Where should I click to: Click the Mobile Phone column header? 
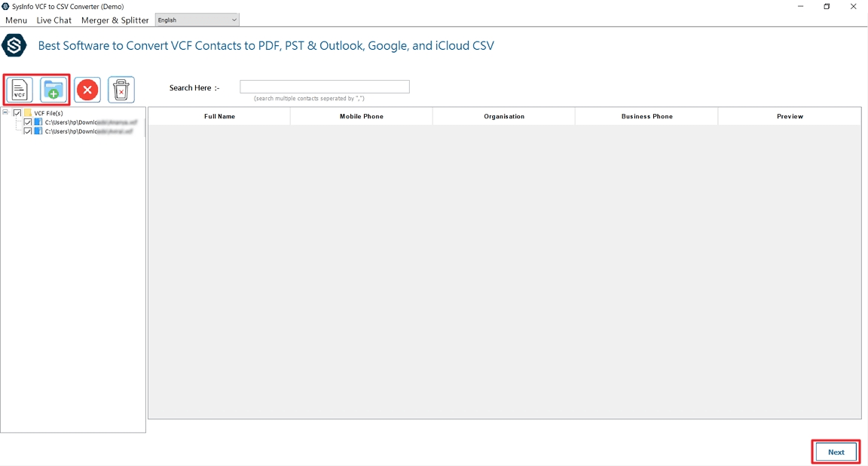362,116
